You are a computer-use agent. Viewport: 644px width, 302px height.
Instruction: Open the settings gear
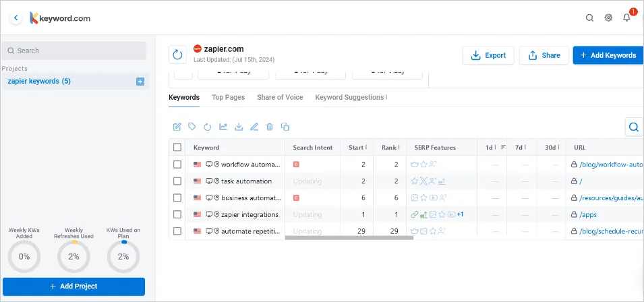tap(608, 18)
